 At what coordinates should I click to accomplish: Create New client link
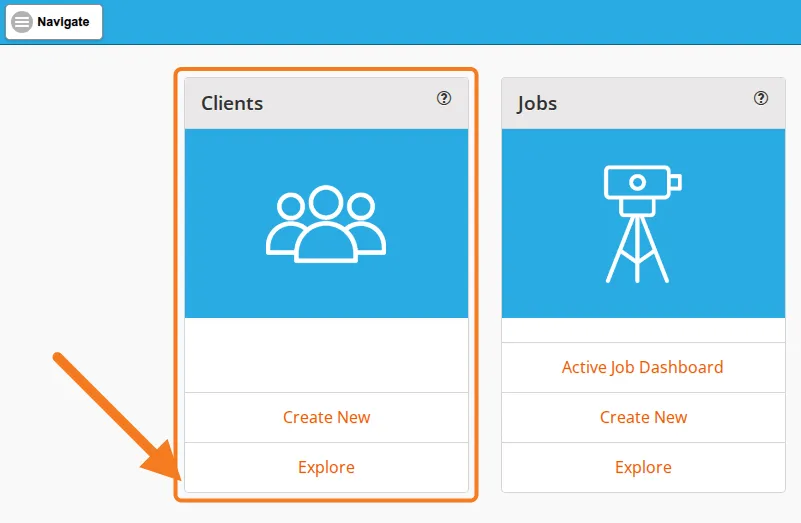[326, 417]
